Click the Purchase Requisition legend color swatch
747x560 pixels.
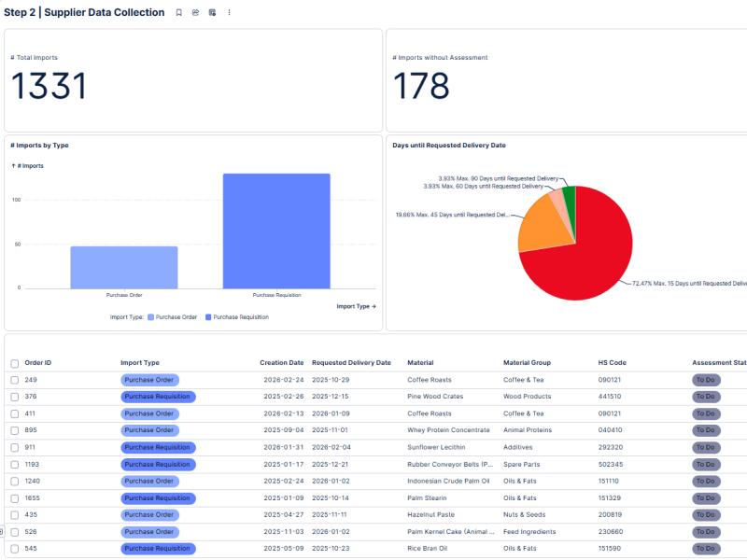click(x=208, y=317)
